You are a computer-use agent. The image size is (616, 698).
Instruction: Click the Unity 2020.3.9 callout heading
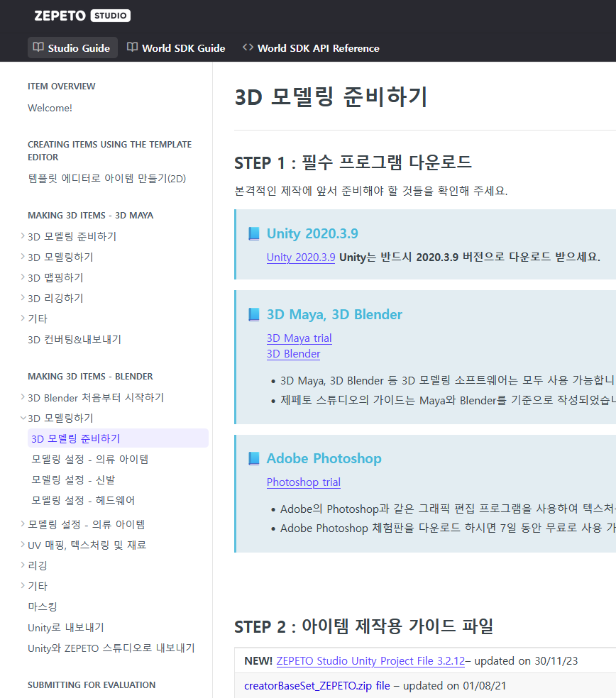coord(312,233)
